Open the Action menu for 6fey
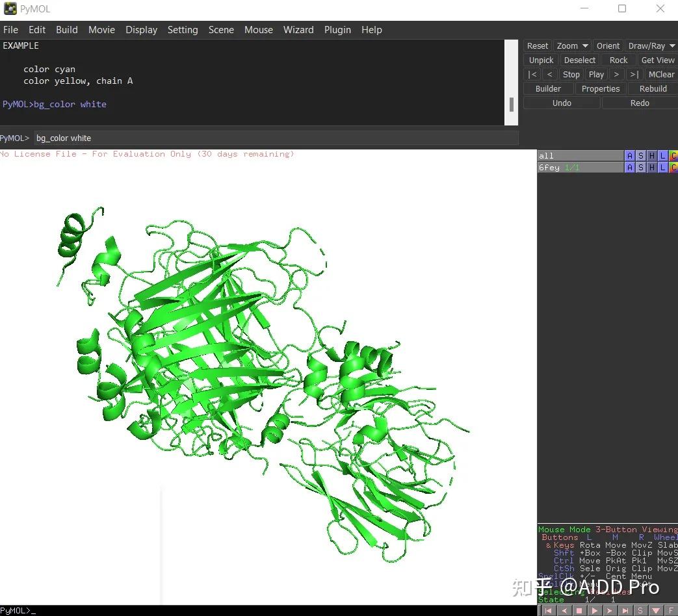This screenshot has width=678, height=616. click(x=629, y=167)
